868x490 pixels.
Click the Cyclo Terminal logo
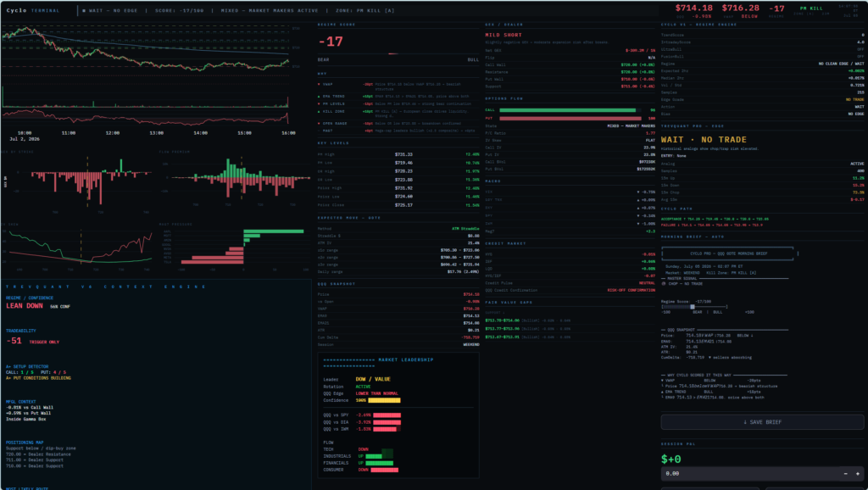click(x=33, y=10)
